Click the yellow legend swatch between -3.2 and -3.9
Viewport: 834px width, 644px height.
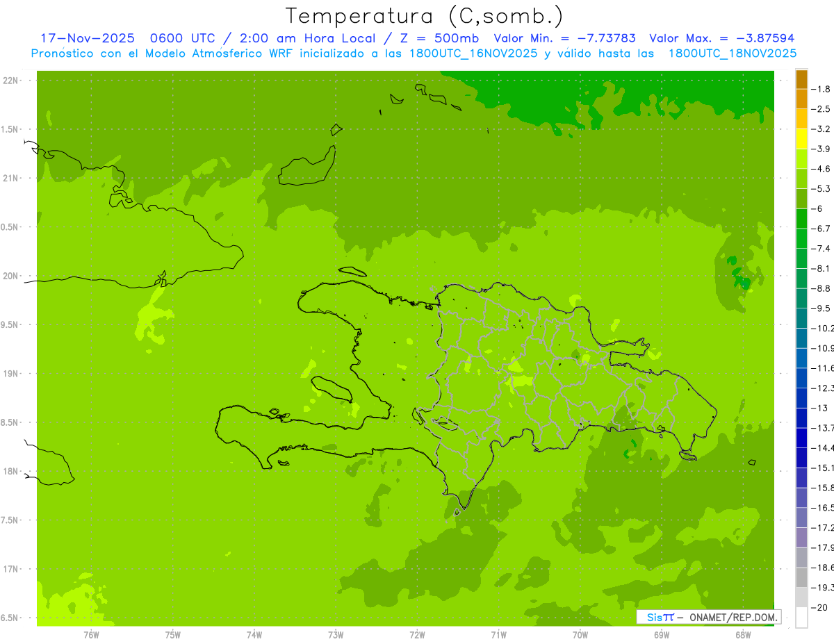point(801,139)
